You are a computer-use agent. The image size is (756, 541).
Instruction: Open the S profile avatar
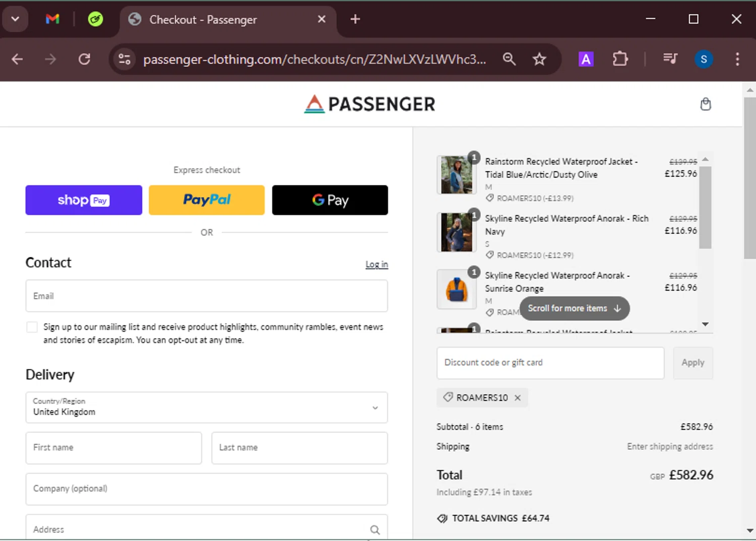[x=704, y=59]
